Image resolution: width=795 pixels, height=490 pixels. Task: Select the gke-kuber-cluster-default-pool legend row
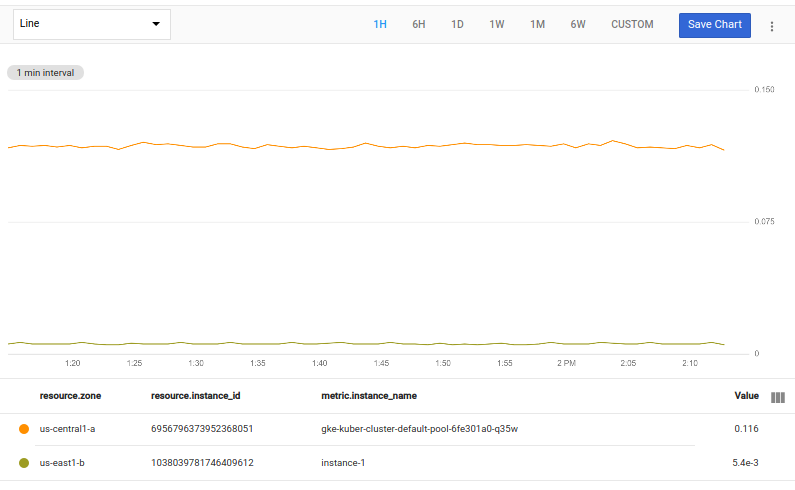point(419,429)
